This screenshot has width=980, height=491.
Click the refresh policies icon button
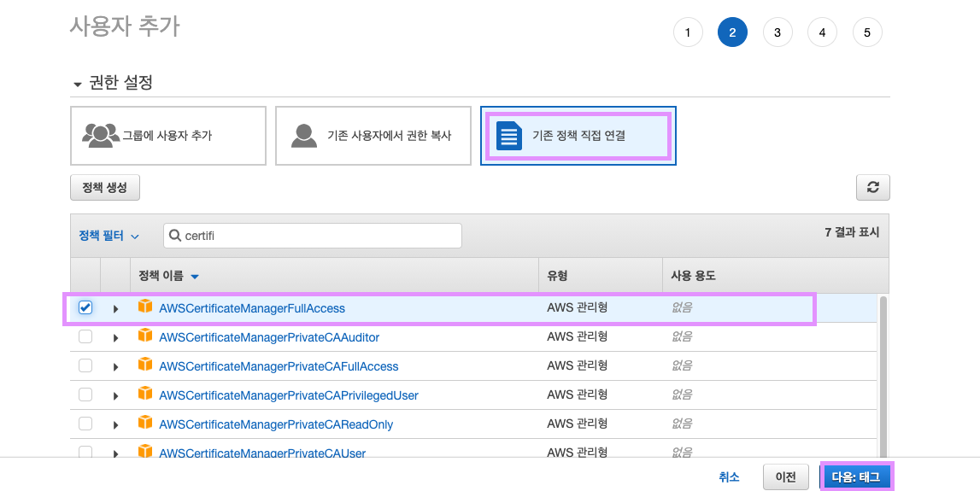[872, 187]
